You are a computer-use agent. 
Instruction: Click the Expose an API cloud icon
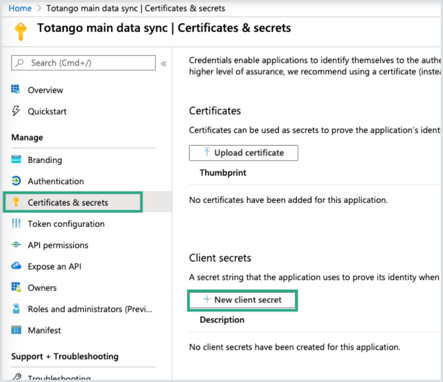(x=16, y=266)
